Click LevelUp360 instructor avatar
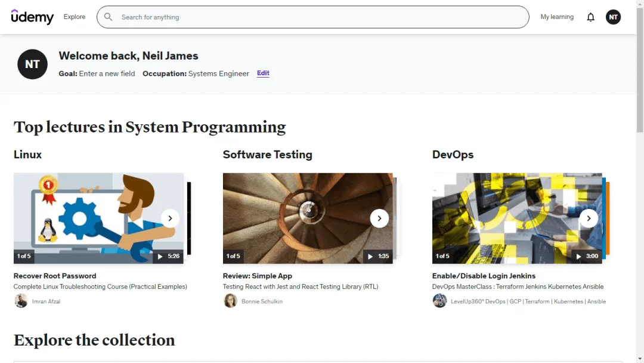The height and width of the screenshot is (363, 644). [x=439, y=301]
